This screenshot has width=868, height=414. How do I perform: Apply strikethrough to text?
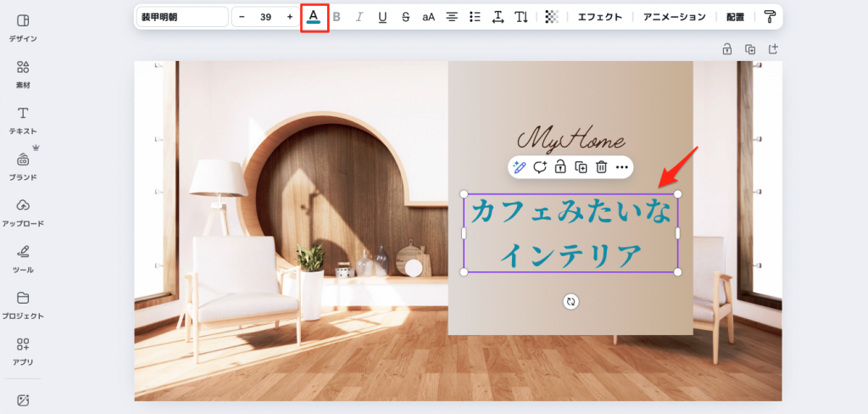pyautogui.click(x=405, y=17)
